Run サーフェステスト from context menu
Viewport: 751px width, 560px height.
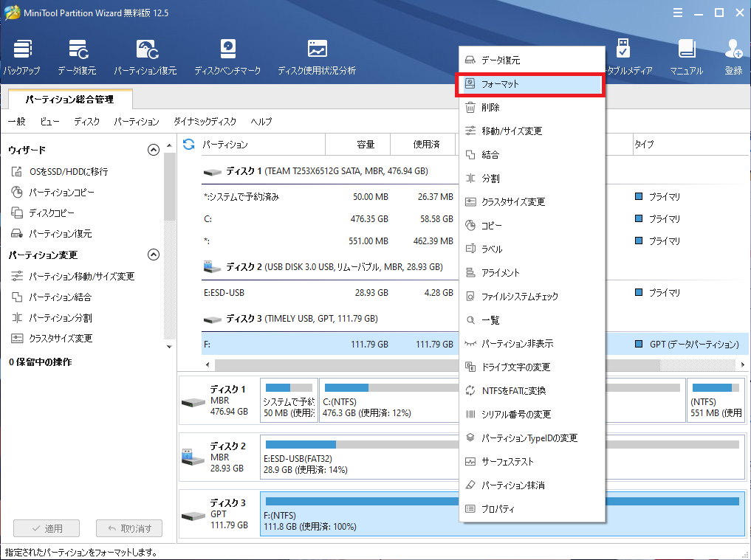532,462
